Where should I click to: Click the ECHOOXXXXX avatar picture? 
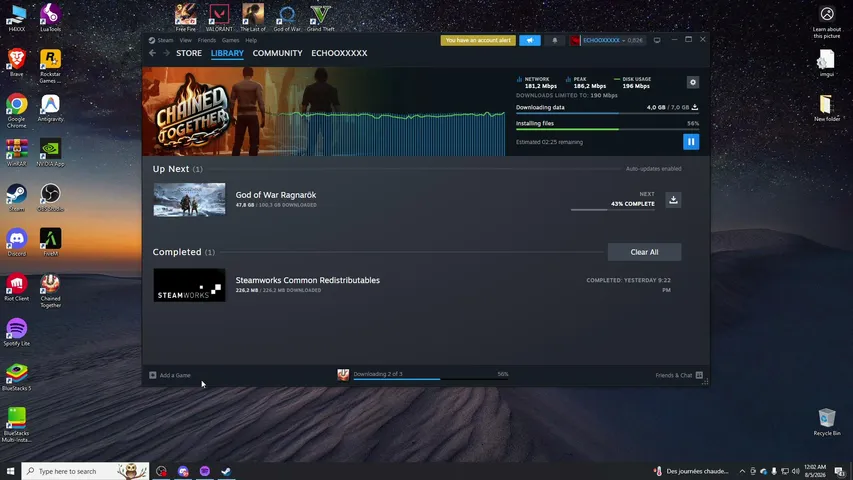coord(575,40)
